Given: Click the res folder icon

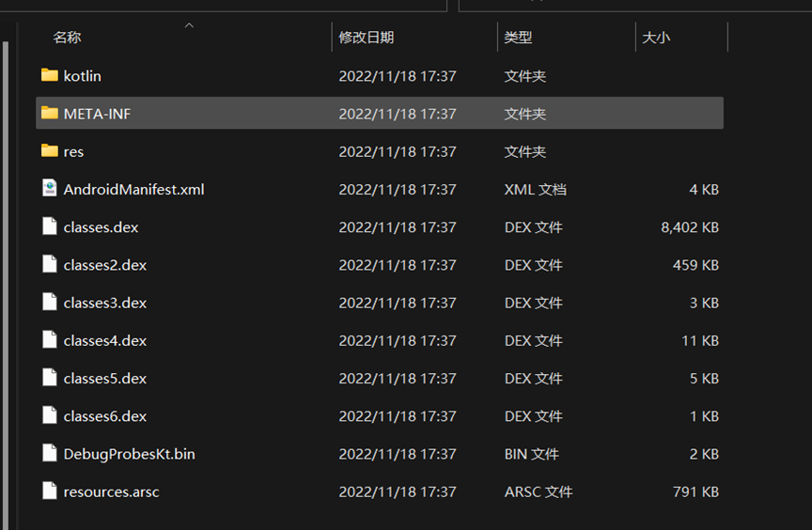Looking at the screenshot, I should pos(50,151).
